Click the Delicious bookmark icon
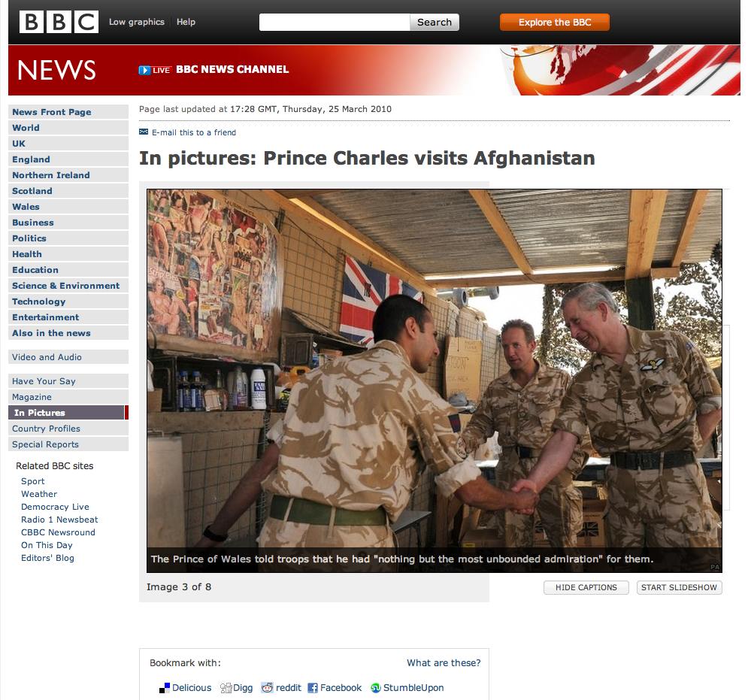This screenshot has width=748, height=700. point(165,687)
